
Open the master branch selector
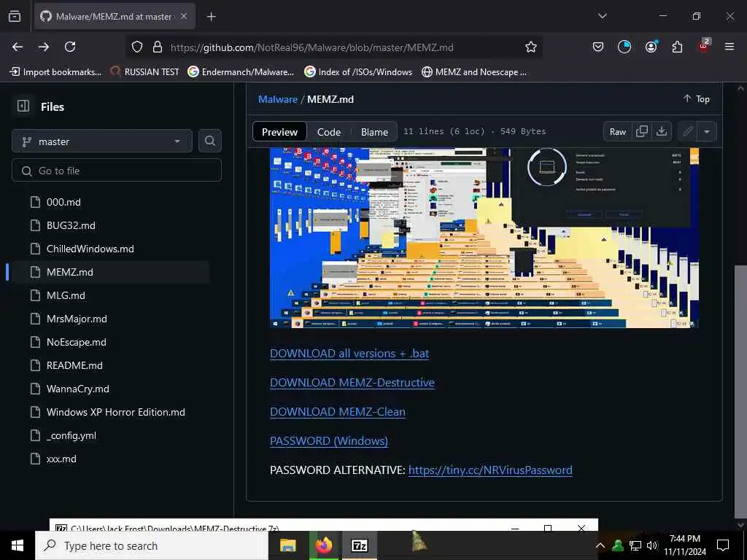pyautogui.click(x=102, y=141)
